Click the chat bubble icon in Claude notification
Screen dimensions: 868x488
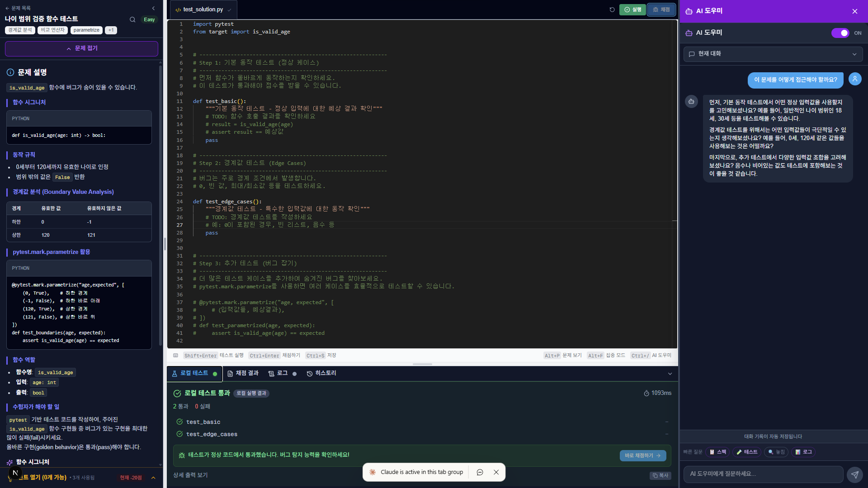(480, 472)
